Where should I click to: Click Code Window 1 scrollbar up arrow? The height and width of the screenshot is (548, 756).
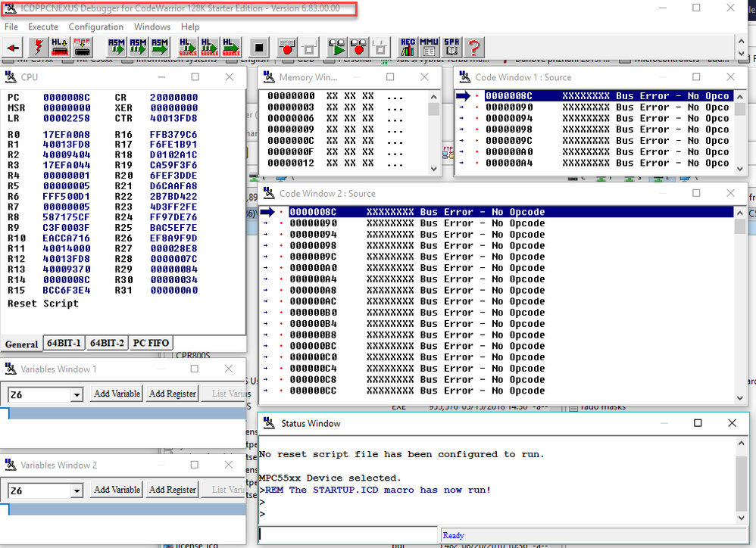click(740, 97)
